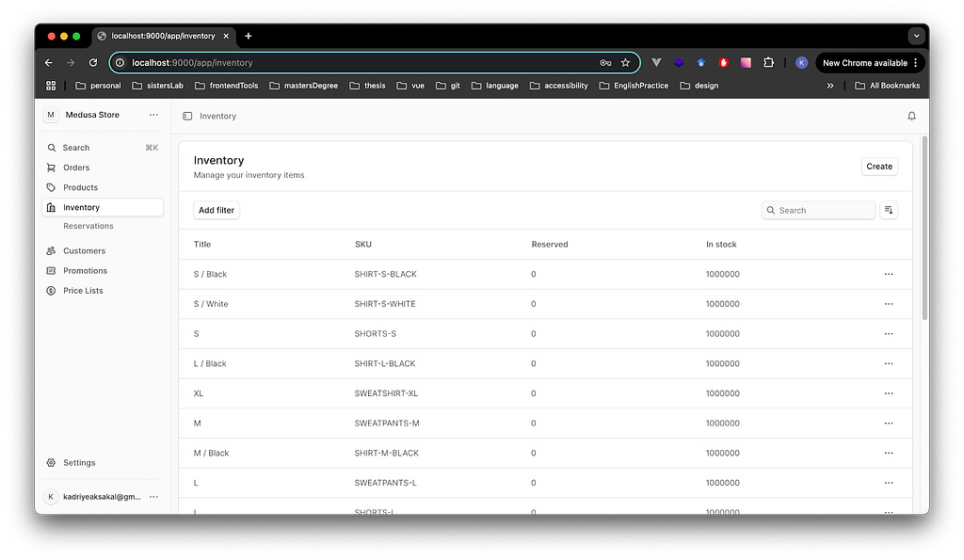Click the In stock column header

coord(721,244)
